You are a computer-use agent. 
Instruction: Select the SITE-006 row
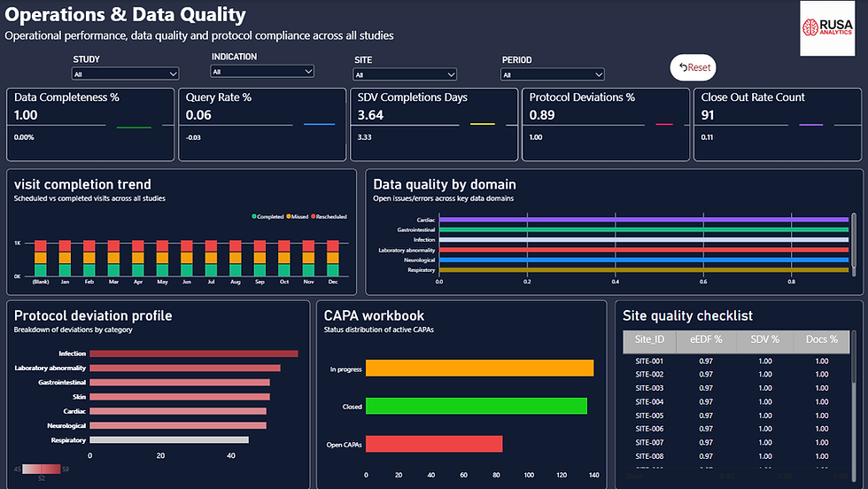coord(736,429)
